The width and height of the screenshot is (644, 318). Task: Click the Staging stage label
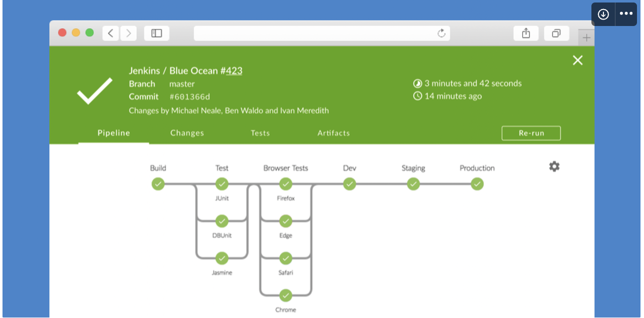pyautogui.click(x=413, y=168)
